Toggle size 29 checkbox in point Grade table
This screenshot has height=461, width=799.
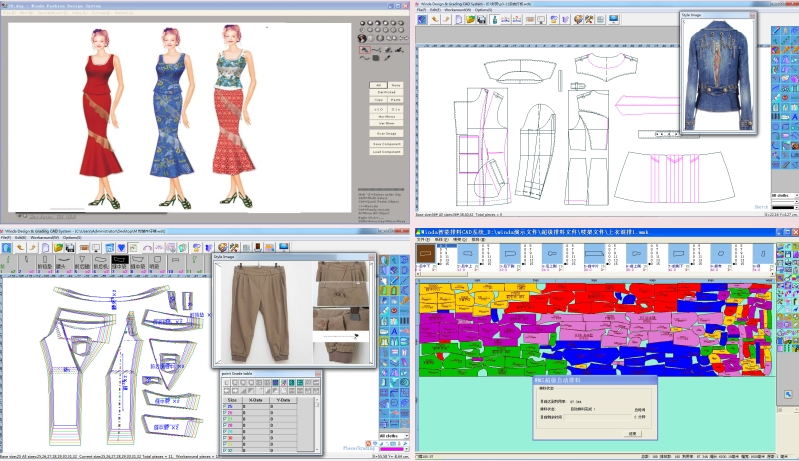[225, 431]
